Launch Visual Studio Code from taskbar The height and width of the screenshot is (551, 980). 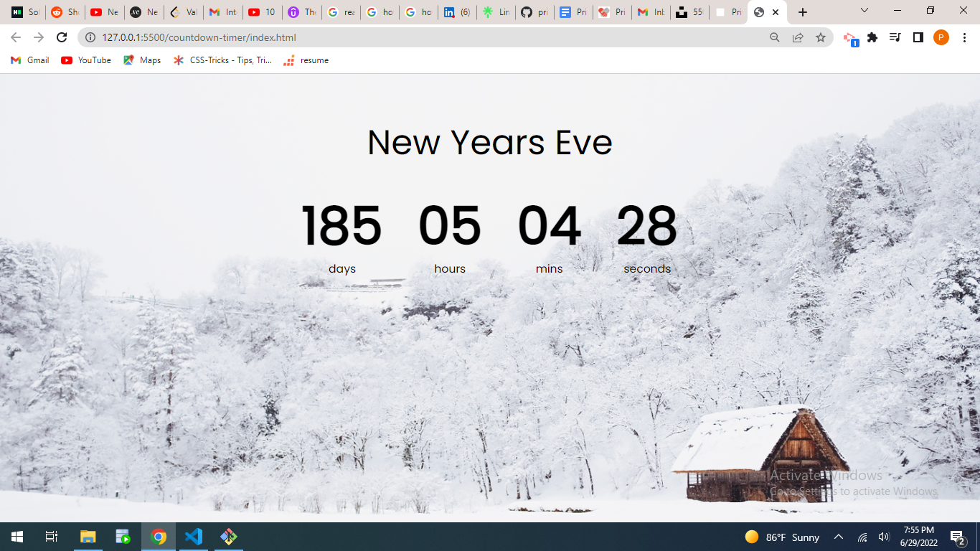pos(194,537)
